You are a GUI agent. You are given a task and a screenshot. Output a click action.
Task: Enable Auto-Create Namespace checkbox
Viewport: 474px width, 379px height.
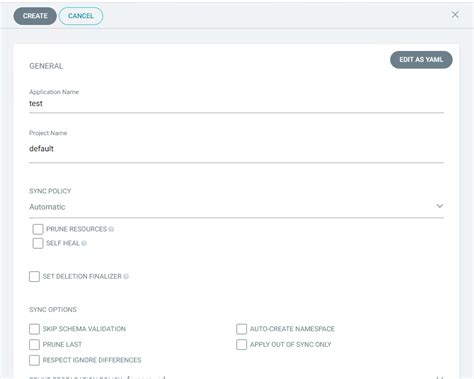(242, 329)
